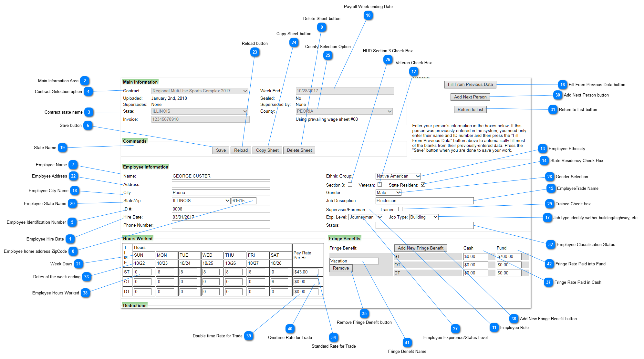The height and width of the screenshot is (359, 644).
Task: Uncheck the State Resident checkbox
Action: tap(423, 185)
